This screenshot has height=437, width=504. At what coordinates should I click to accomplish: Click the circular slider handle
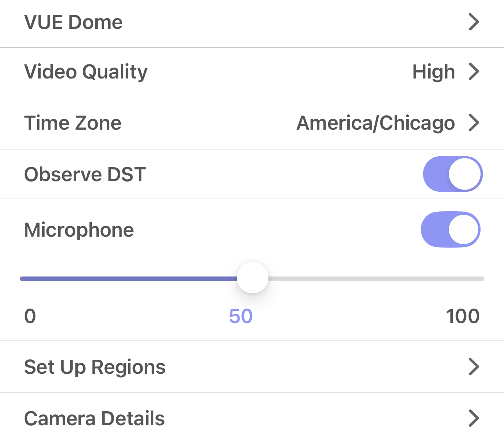[x=252, y=278]
